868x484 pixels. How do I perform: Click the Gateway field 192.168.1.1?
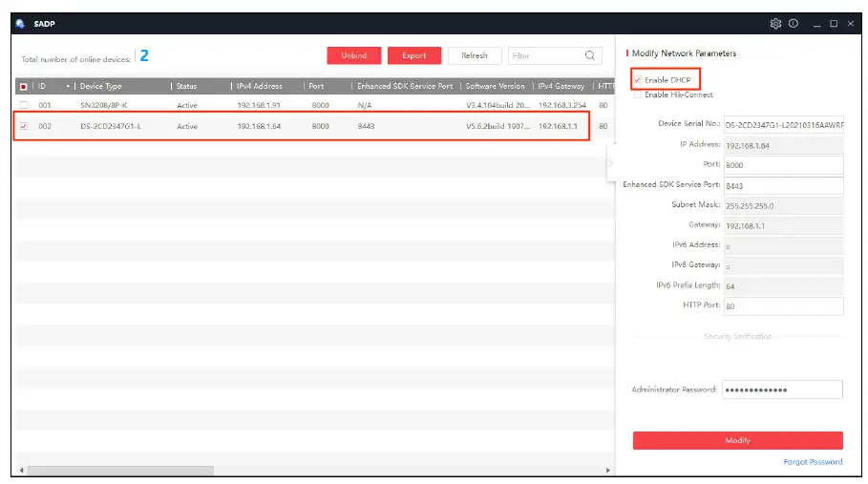pyautogui.click(x=783, y=225)
